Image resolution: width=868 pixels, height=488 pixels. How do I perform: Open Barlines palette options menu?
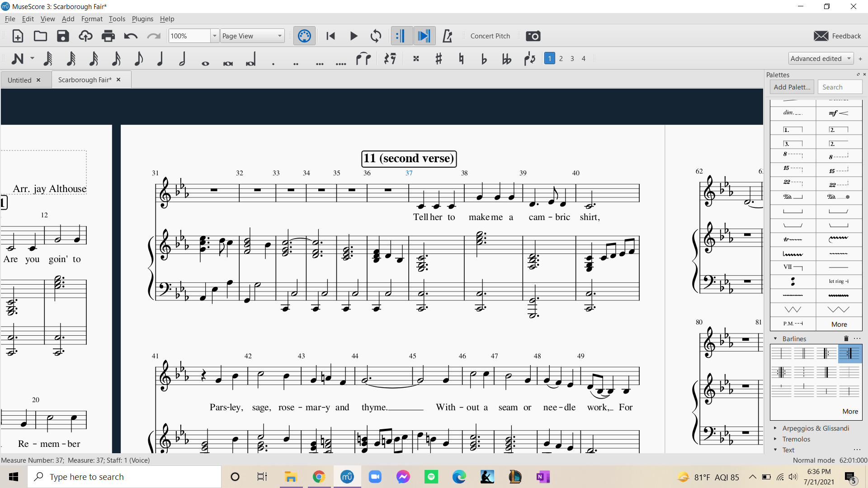[857, 339]
